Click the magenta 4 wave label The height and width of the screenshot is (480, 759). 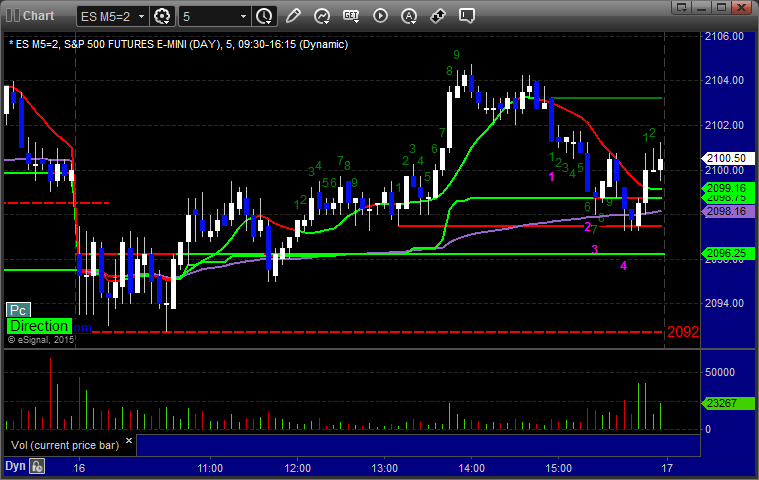point(623,266)
